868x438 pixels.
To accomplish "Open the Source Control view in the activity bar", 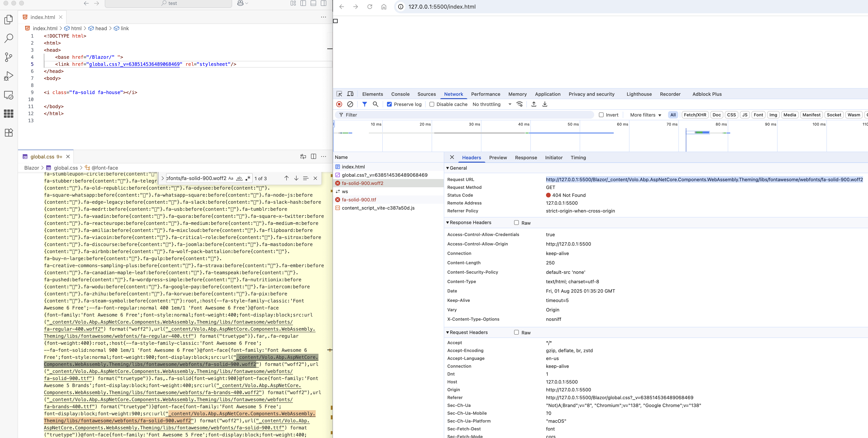I will [x=9, y=57].
